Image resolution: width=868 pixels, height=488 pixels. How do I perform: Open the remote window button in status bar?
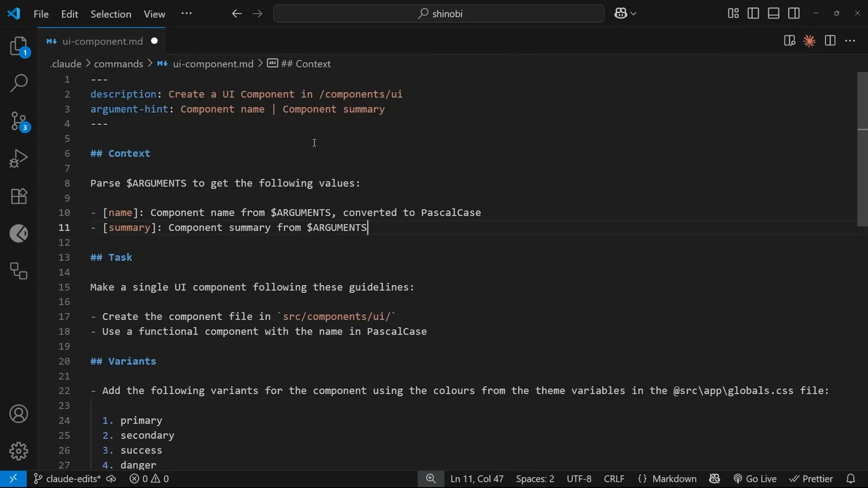(13, 479)
